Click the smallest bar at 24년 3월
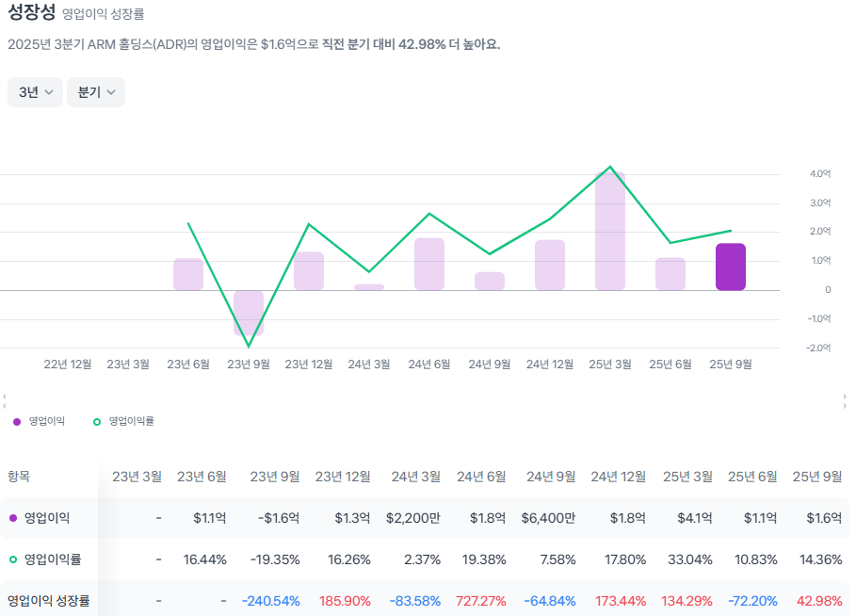The width and height of the screenshot is (856, 616). pos(368,284)
